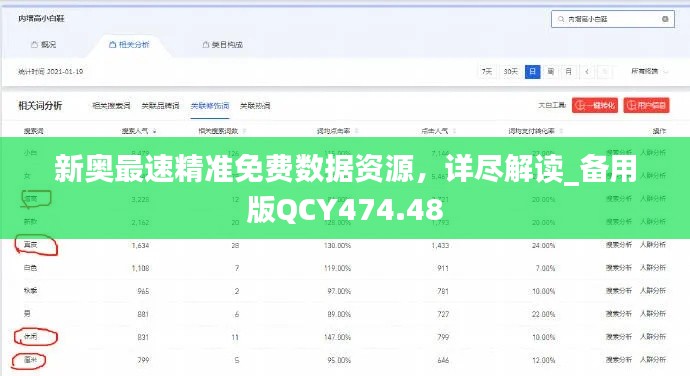Click the red 用户细分 button
Image resolution: width=690 pixels, height=376 pixels.
pyautogui.click(x=646, y=105)
